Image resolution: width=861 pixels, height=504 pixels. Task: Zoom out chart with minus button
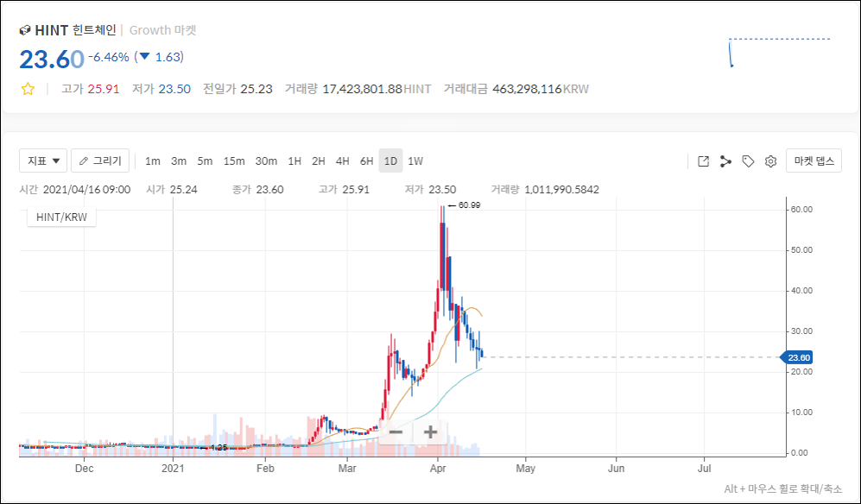coord(396,432)
